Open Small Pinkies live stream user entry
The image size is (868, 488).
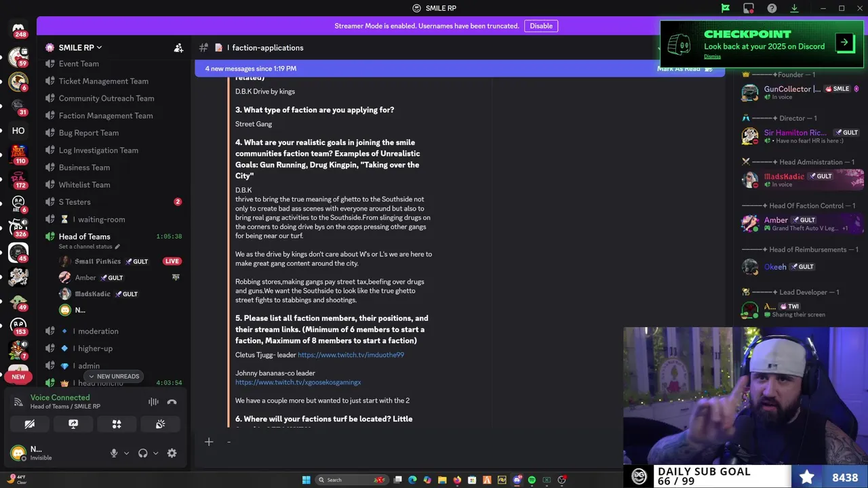click(x=121, y=261)
